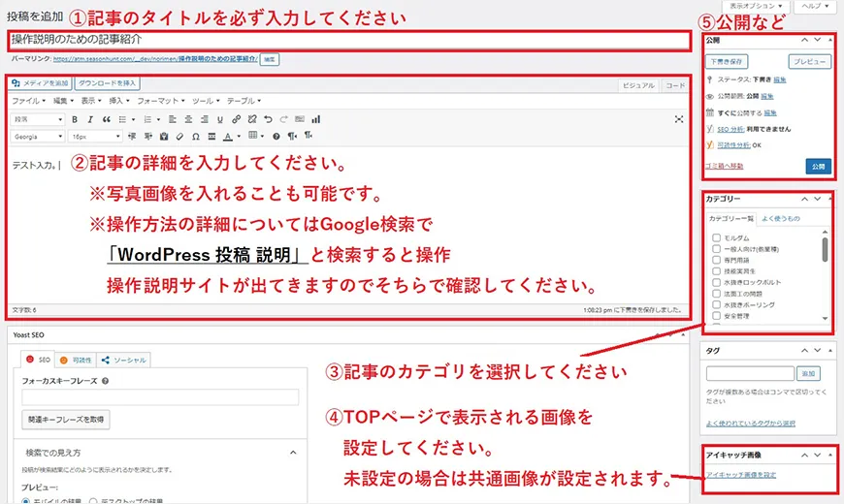Insert special character with the omega icon

tap(197, 137)
